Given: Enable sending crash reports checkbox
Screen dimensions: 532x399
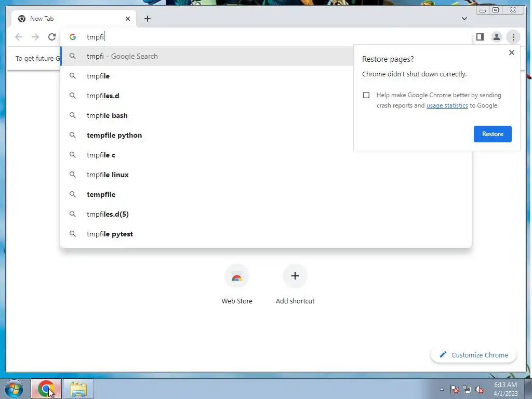Looking at the screenshot, I should [366, 95].
